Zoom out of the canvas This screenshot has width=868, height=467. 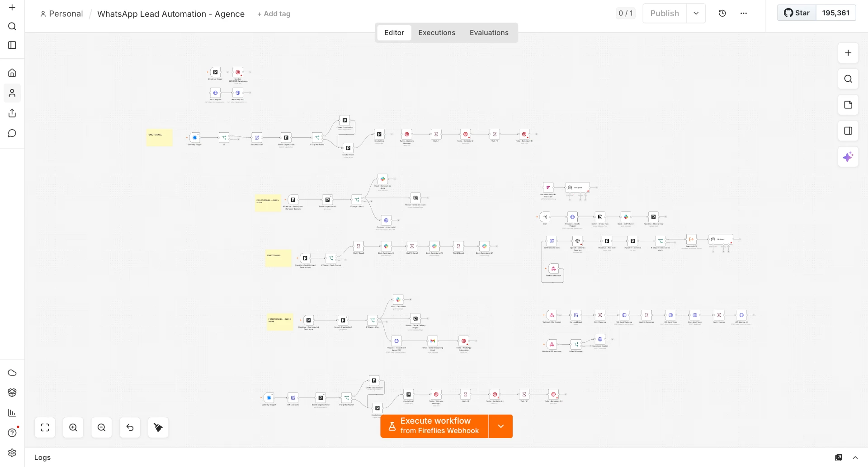tap(102, 428)
